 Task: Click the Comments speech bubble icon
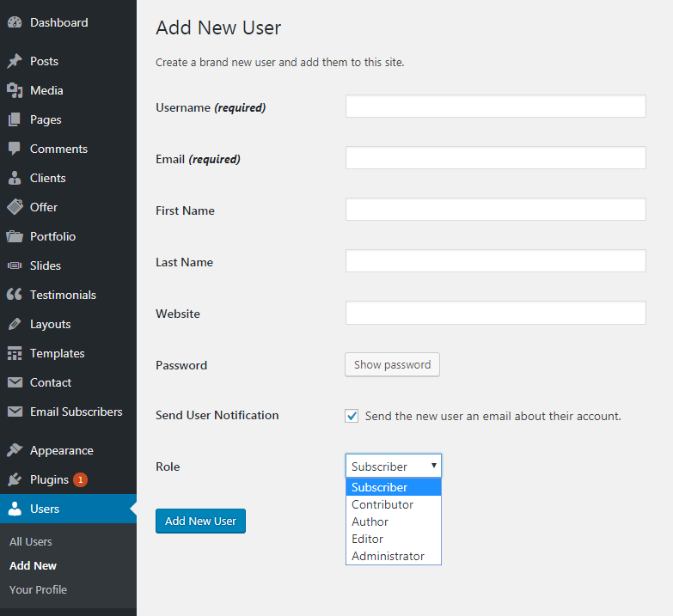pyautogui.click(x=15, y=149)
